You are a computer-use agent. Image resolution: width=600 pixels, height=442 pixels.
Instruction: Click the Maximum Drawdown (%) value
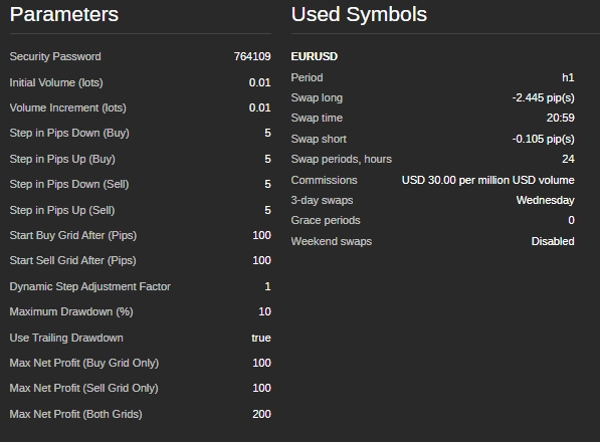click(264, 312)
